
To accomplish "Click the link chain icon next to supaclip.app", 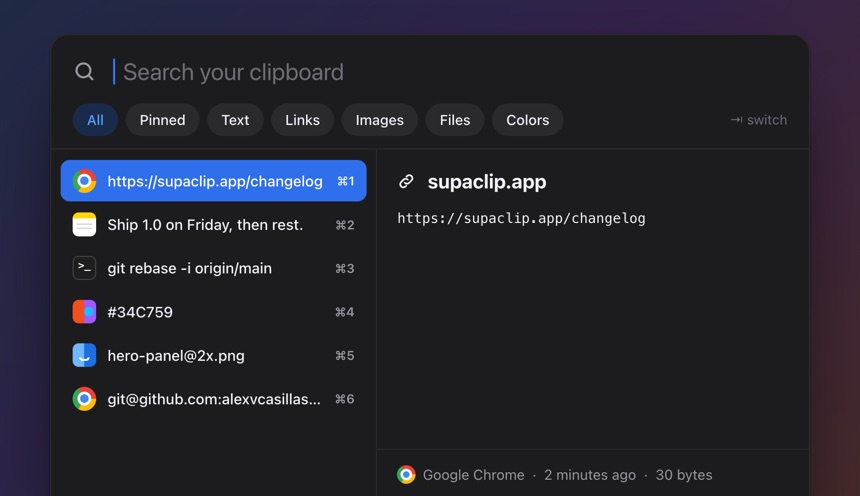I will (406, 182).
